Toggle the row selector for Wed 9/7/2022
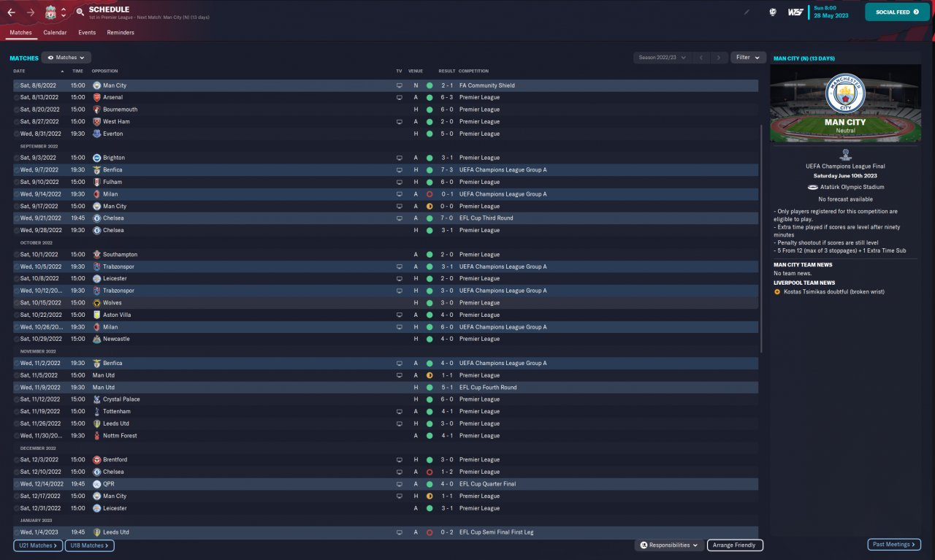Screen dimensions: 935x560 point(16,169)
